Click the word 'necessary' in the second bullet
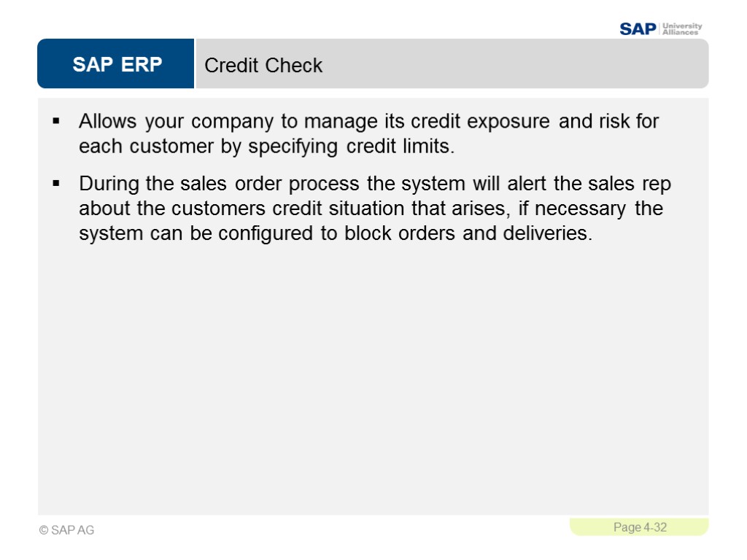The image size is (747, 560). tap(583, 209)
